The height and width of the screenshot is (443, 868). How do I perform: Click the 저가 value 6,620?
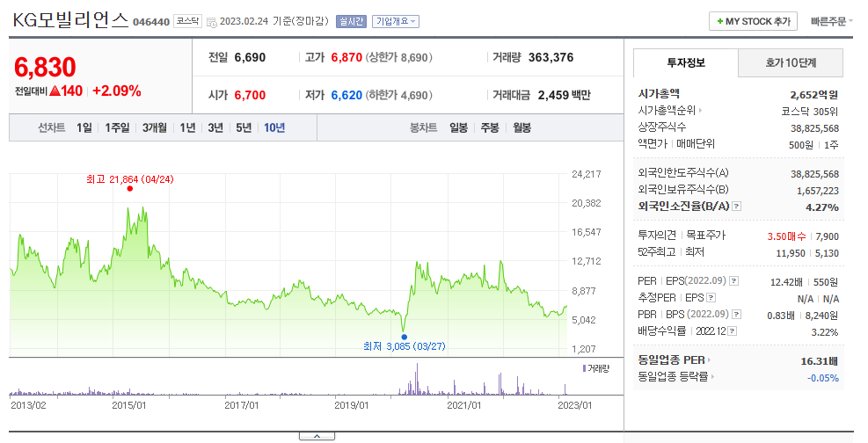pos(346,95)
